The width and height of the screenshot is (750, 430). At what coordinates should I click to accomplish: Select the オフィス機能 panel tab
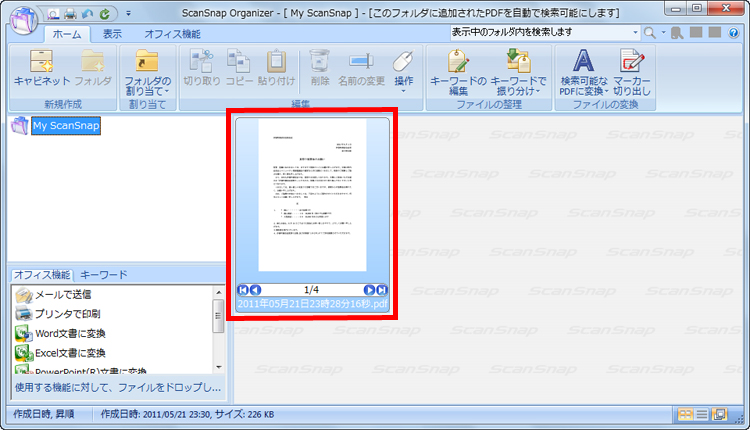click(42, 275)
